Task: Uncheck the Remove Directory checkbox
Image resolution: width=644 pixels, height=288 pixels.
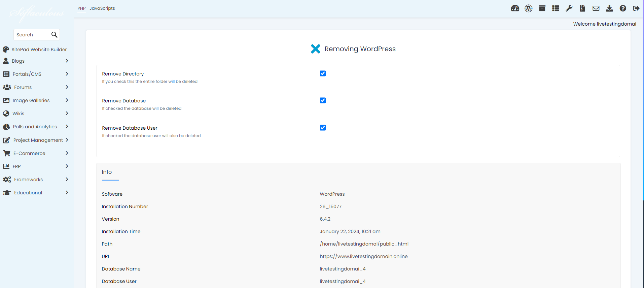Action: pos(323,73)
